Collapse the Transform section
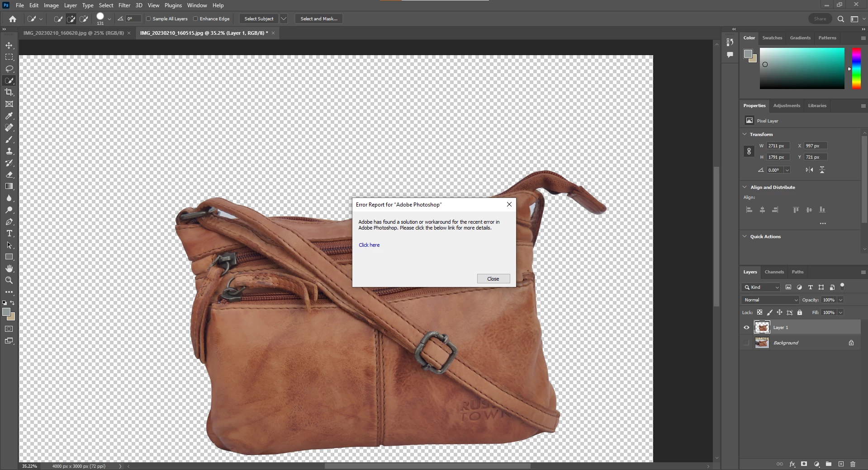868x470 pixels. 745,134
